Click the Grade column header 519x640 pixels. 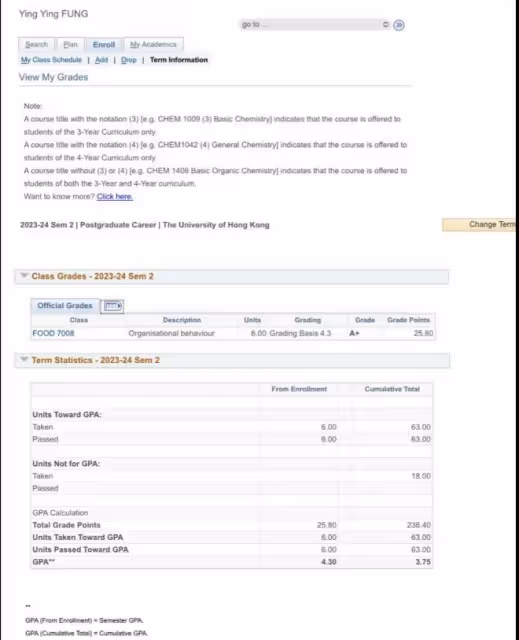point(365,320)
